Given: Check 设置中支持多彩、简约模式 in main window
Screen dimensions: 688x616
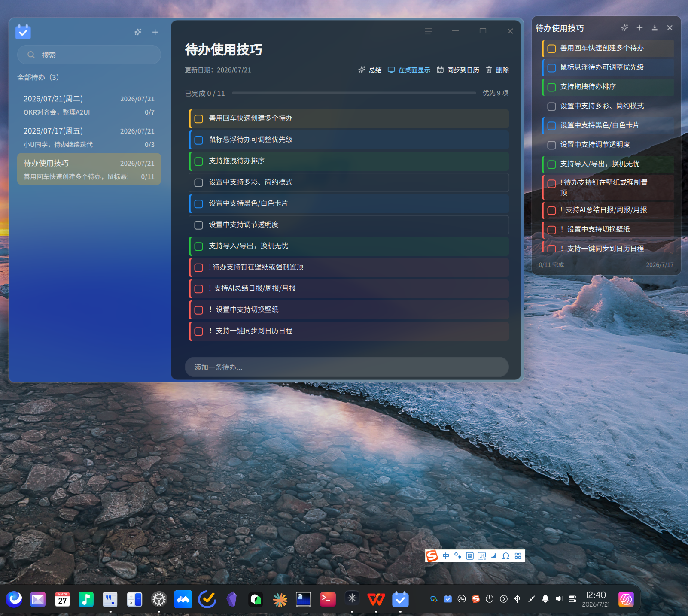Looking at the screenshot, I should (x=199, y=182).
